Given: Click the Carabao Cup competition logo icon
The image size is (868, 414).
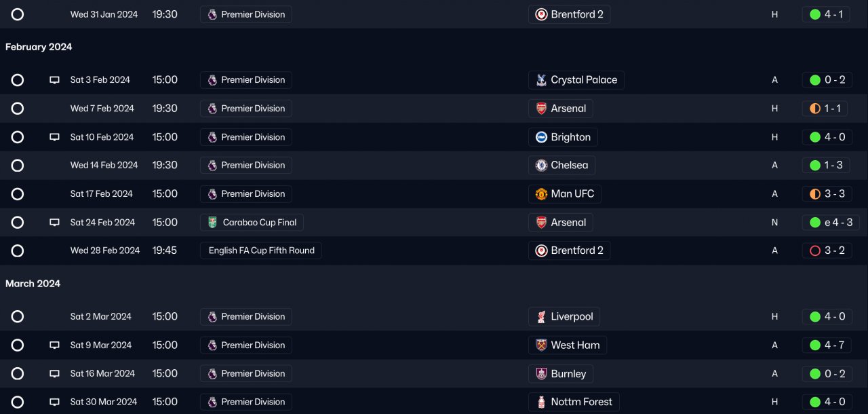Looking at the screenshot, I should pyautogui.click(x=212, y=223).
